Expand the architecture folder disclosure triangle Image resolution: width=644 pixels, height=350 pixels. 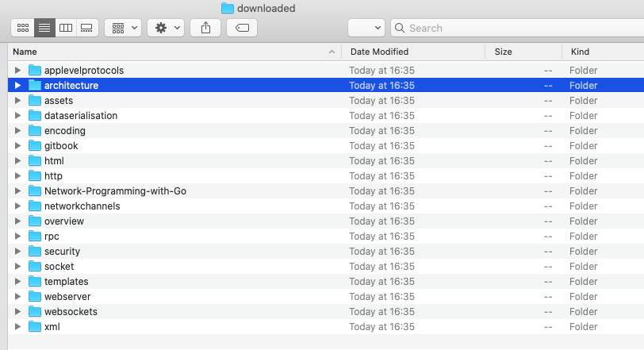coord(17,86)
